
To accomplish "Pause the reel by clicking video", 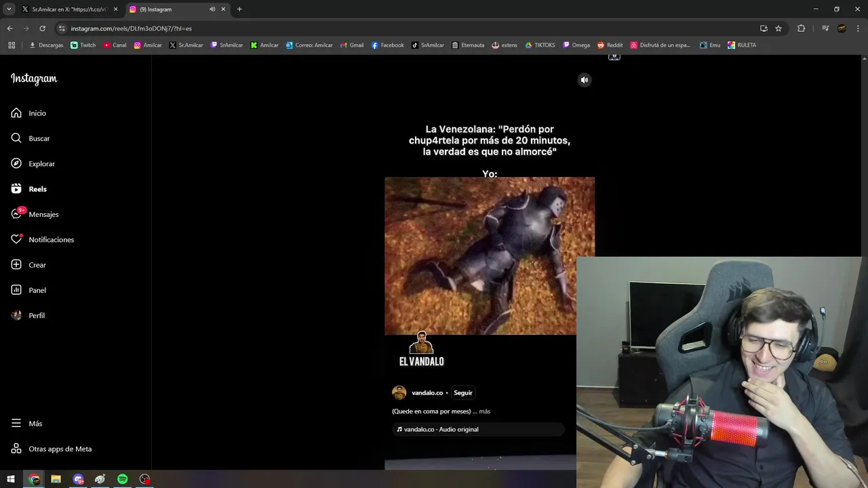I will [489, 256].
